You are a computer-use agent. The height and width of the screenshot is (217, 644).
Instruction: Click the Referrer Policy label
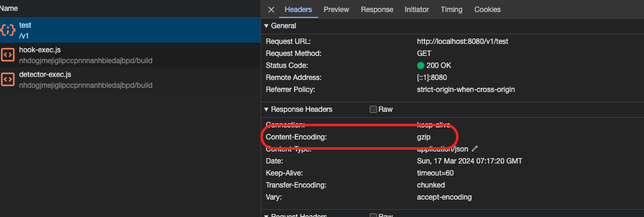tap(290, 89)
